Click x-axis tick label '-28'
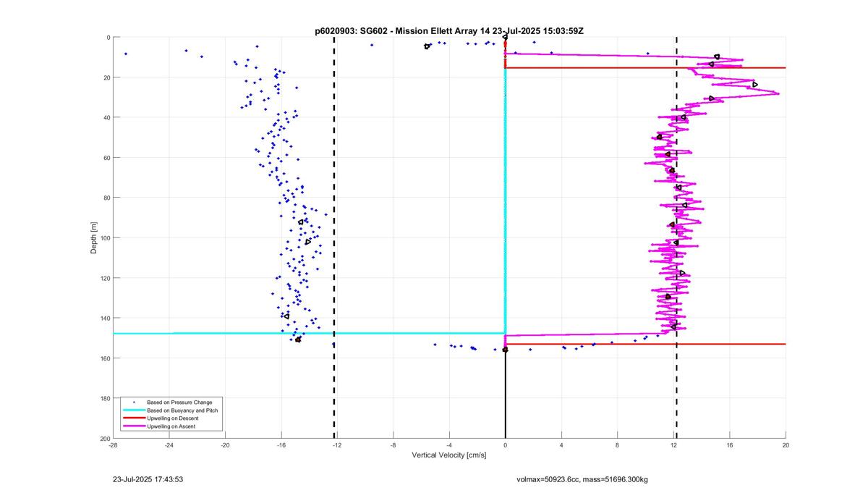Image resolution: width=868 pixels, height=493 pixels. pos(113,446)
